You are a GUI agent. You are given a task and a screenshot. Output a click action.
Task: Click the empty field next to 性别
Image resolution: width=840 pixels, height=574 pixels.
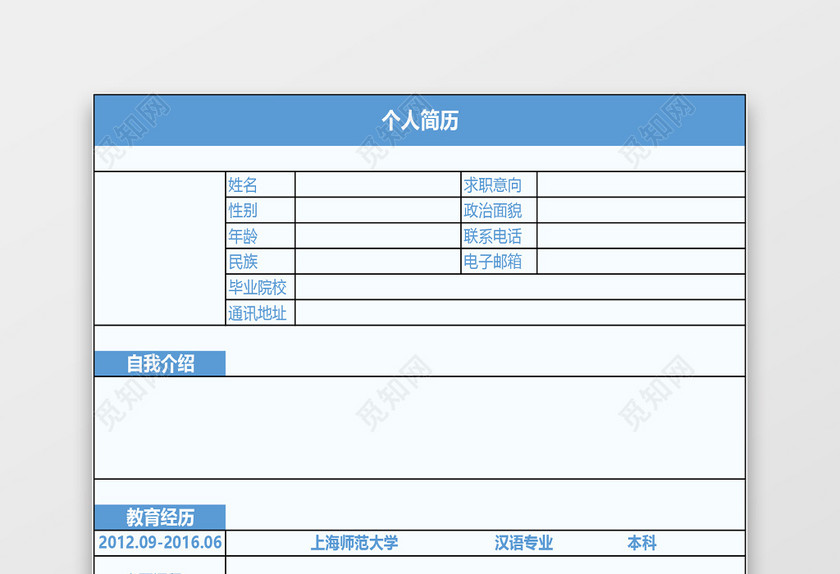(x=378, y=210)
